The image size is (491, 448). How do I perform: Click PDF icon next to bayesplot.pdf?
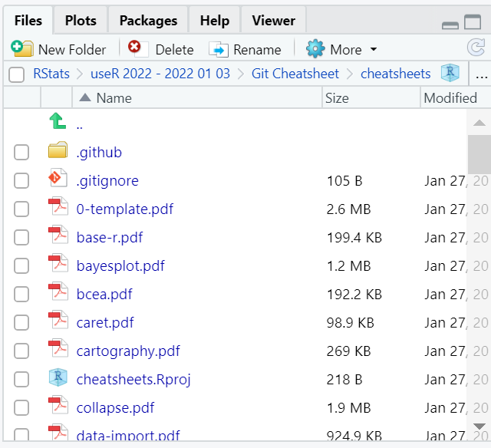58,263
